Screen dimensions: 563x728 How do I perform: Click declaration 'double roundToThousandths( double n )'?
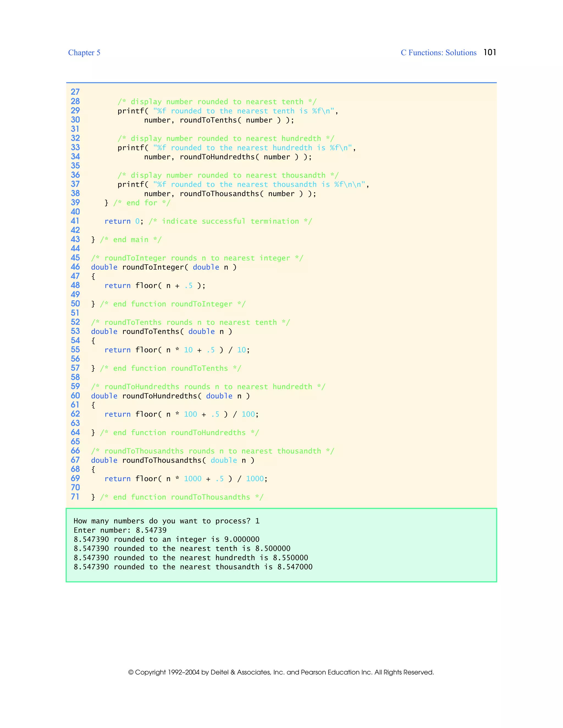[173, 460]
